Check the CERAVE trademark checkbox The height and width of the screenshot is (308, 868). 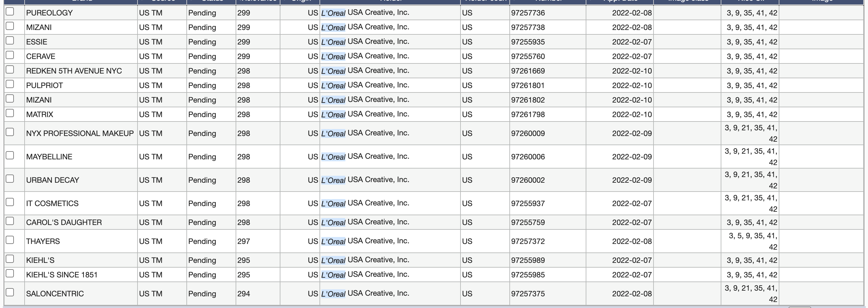[x=10, y=55]
